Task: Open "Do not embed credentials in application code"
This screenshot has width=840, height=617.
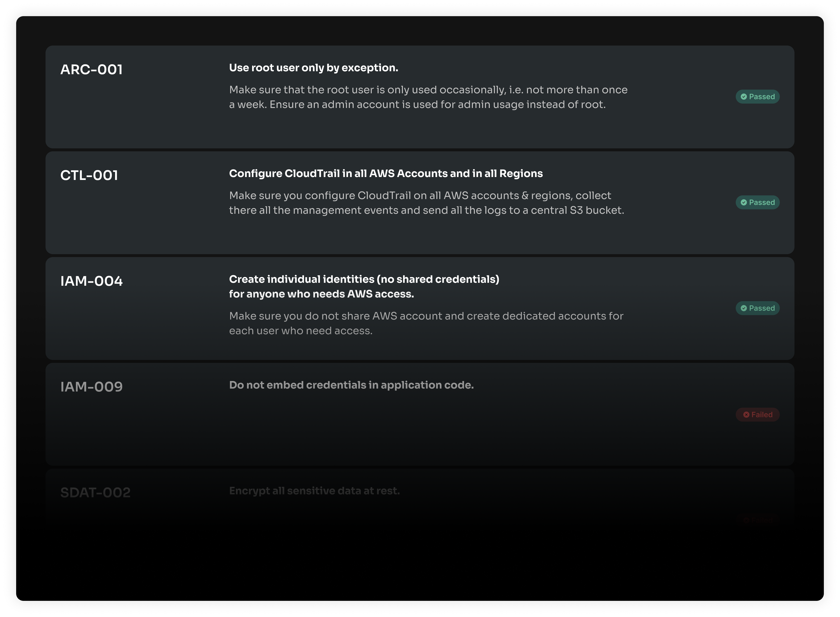Action: 351,385
